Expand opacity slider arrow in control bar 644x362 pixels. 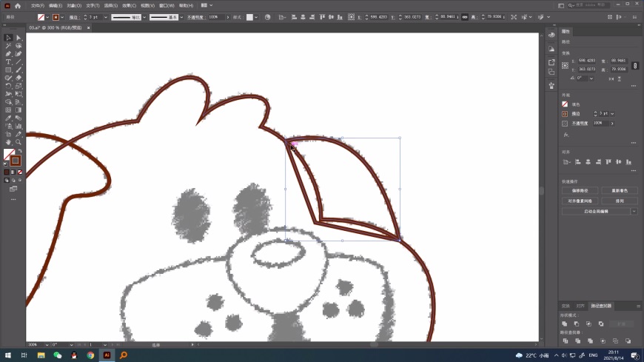227,17
